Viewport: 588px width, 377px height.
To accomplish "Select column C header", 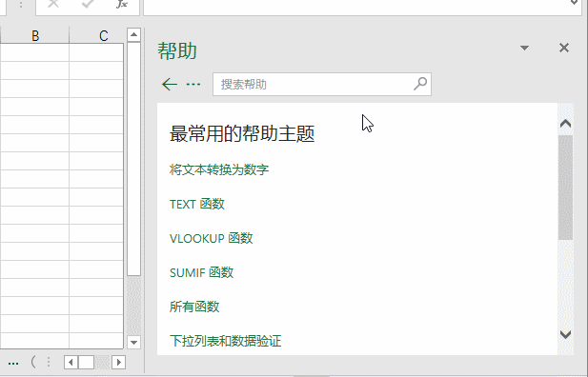I will tap(104, 35).
